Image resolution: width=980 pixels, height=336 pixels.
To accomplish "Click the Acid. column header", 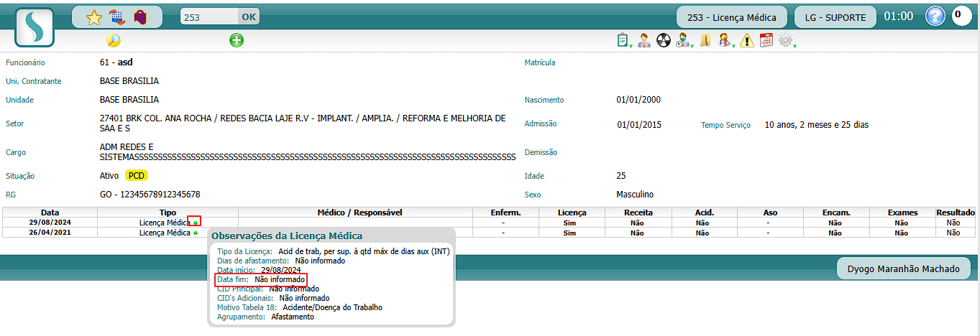I will pyautogui.click(x=704, y=213).
